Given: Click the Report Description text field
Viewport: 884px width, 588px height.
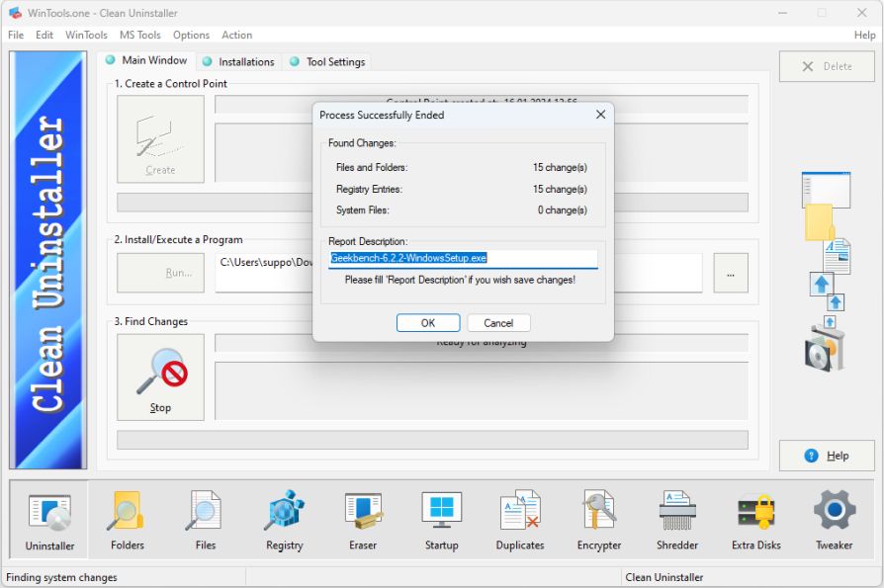Looking at the screenshot, I should 463,259.
